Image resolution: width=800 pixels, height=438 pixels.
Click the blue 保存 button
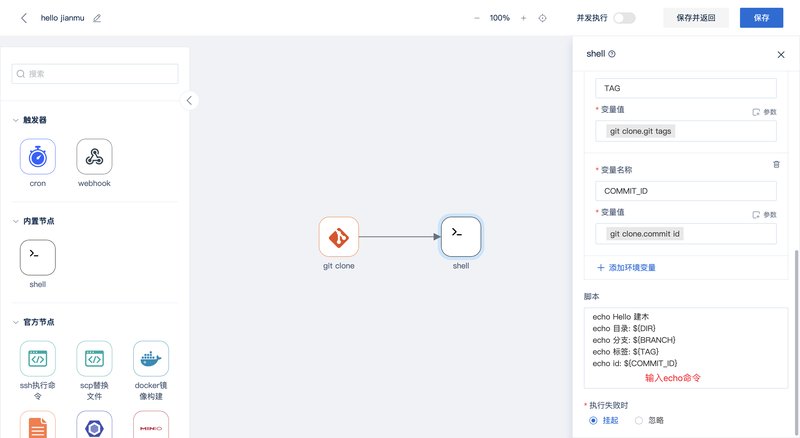pos(761,18)
